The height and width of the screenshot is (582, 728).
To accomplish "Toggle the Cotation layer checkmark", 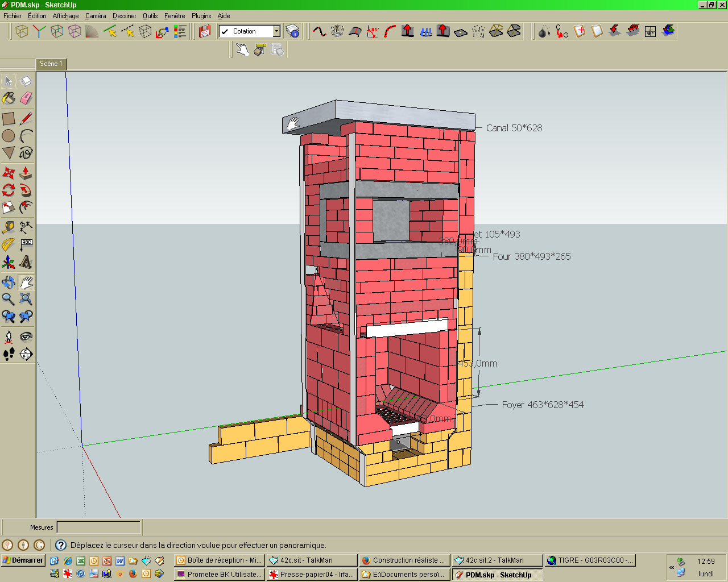I will coord(225,31).
